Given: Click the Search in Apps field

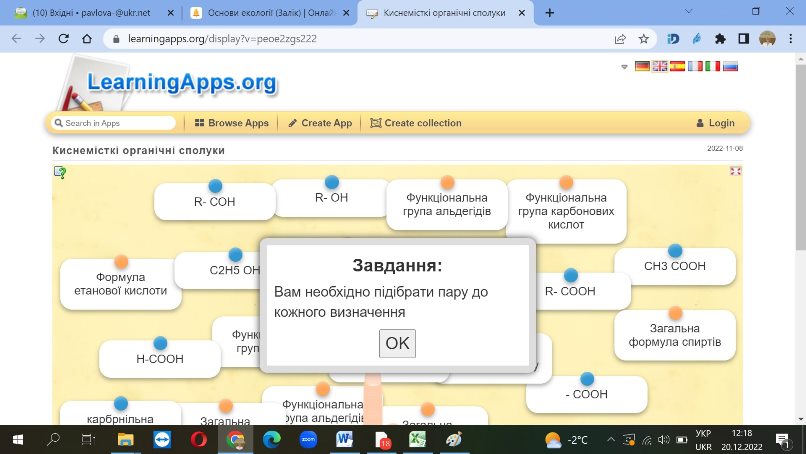Looking at the screenshot, I should [114, 123].
